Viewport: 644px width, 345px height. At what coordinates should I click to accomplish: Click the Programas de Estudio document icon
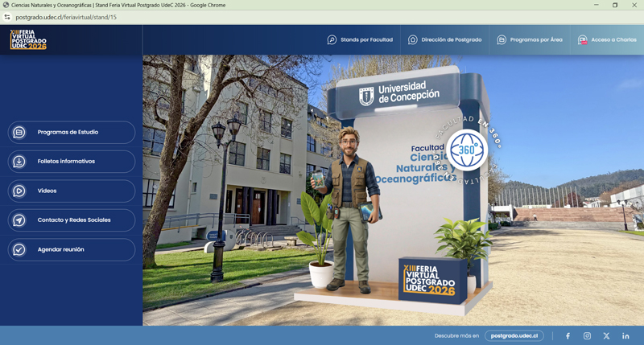pos(19,132)
